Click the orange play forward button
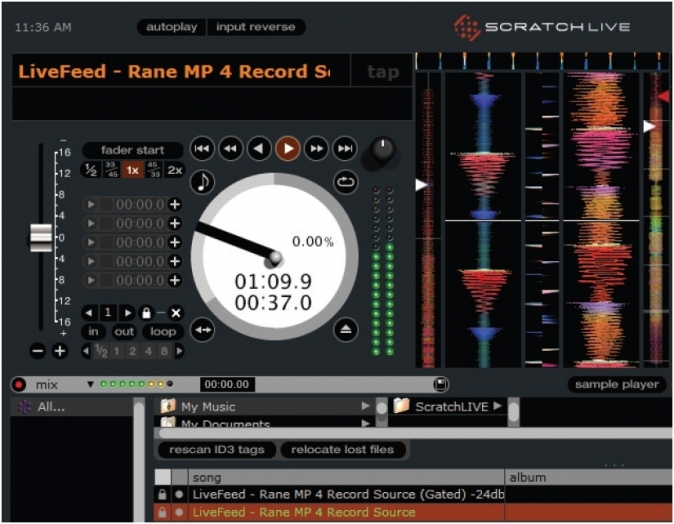This screenshot has height=524, width=674. pyautogui.click(x=288, y=149)
